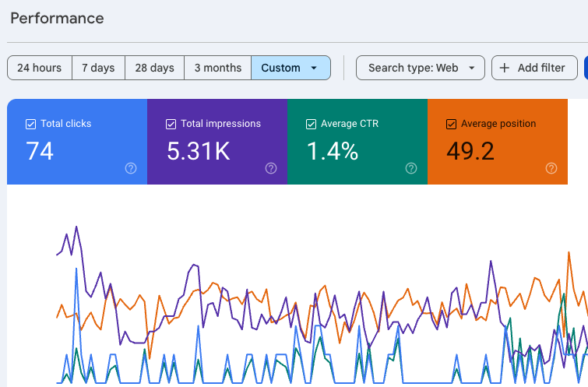Switch to the 28 days range
This screenshot has width=588, height=387.
pyautogui.click(x=154, y=68)
